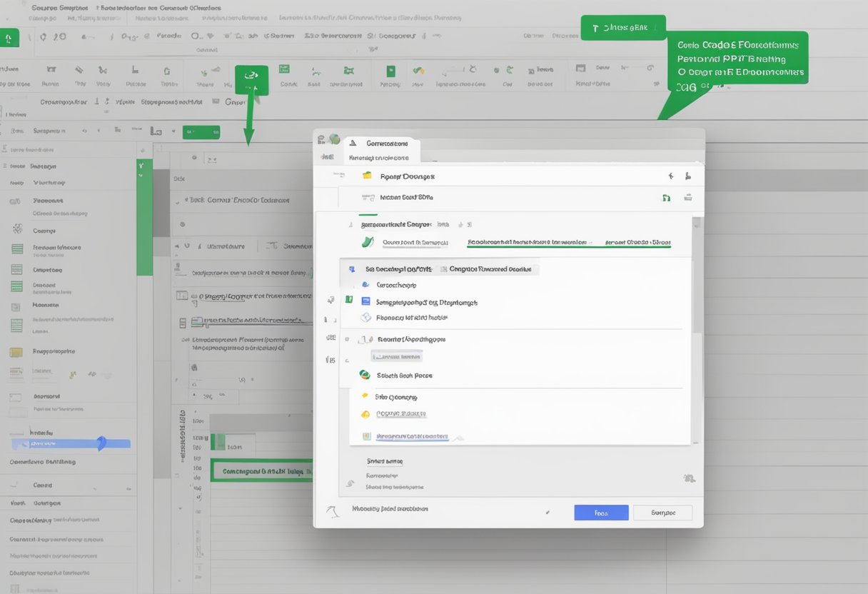
Task: Open the yellow Recent Documents folder icon
Action: (x=368, y=176)
